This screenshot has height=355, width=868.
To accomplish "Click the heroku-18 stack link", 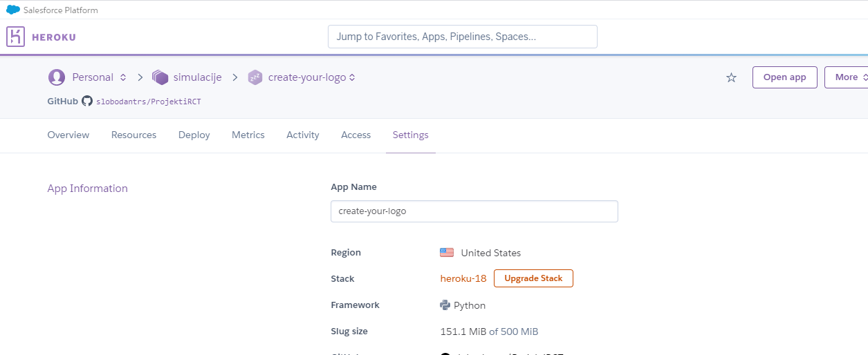I will [463, 279].
